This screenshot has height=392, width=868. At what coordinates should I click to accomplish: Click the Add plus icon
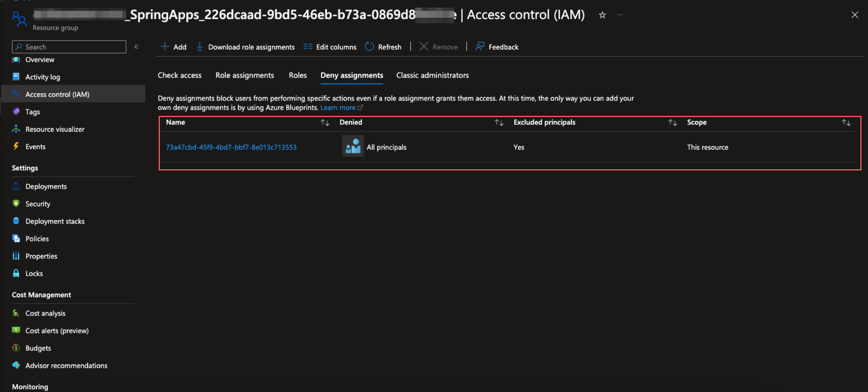[165, 47]
